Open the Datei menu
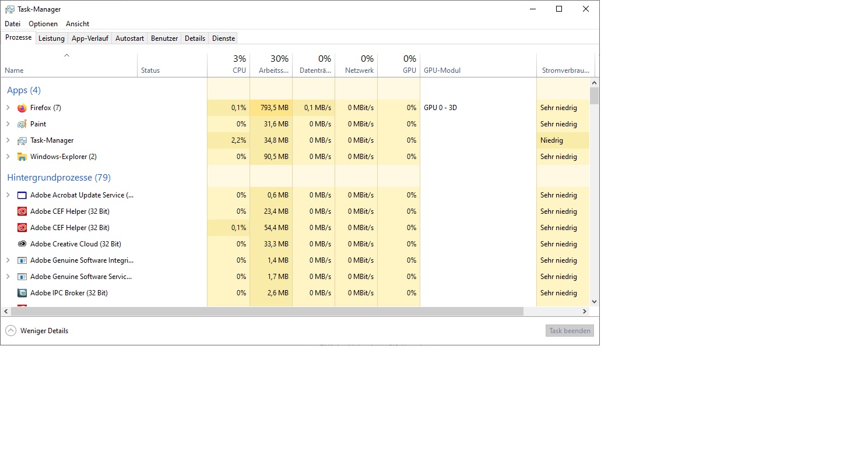Viewport: 868px width, 459px height. coord(13,24)
